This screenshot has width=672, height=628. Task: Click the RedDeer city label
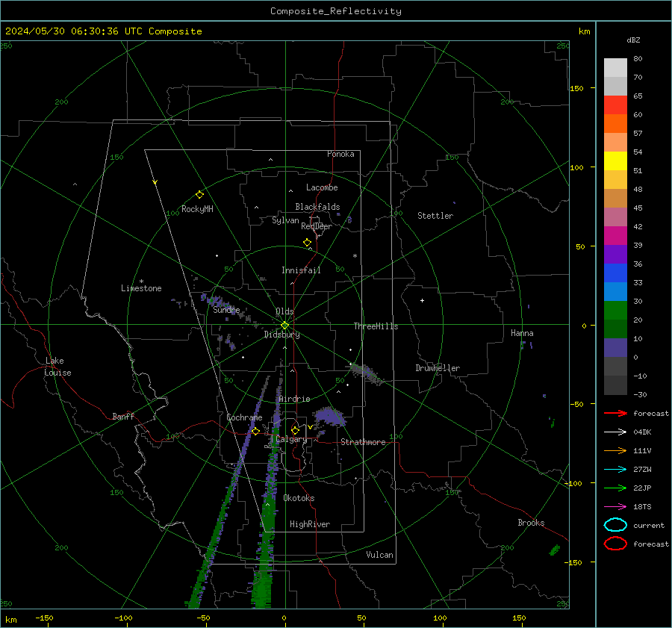pyautogui.click(x=317, y=226)
